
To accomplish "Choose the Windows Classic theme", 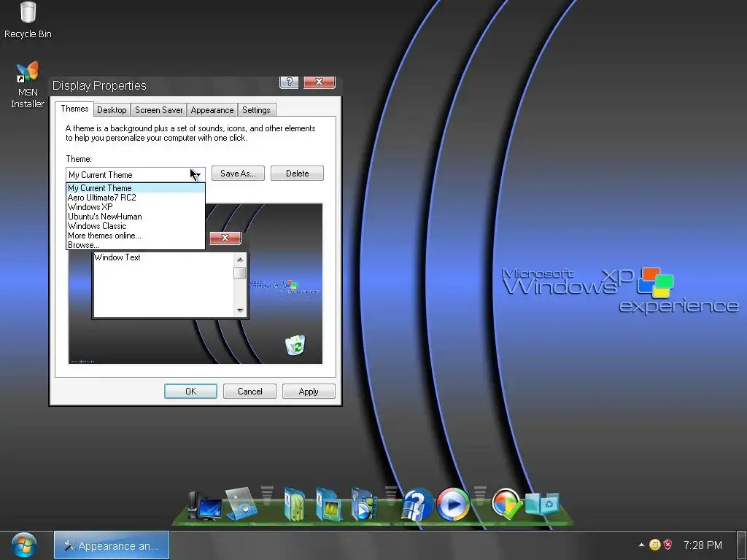I will click(x=135, y=226).
